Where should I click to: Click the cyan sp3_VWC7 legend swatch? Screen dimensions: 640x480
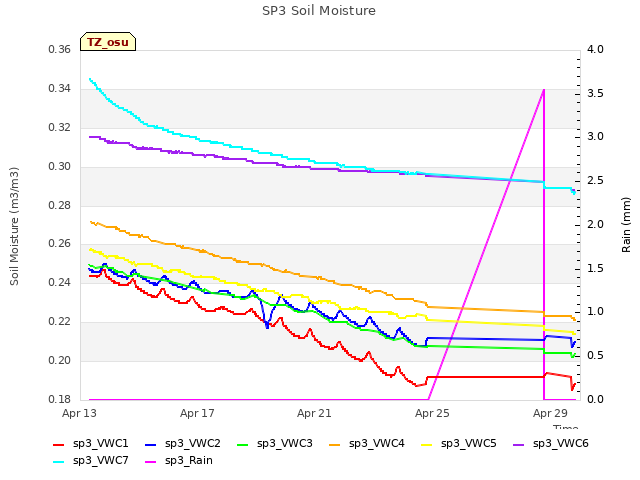(x=59, y=462)
